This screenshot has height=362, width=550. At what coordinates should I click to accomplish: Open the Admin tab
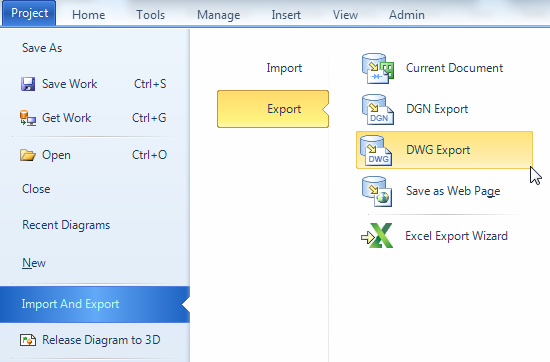point(407,15)
